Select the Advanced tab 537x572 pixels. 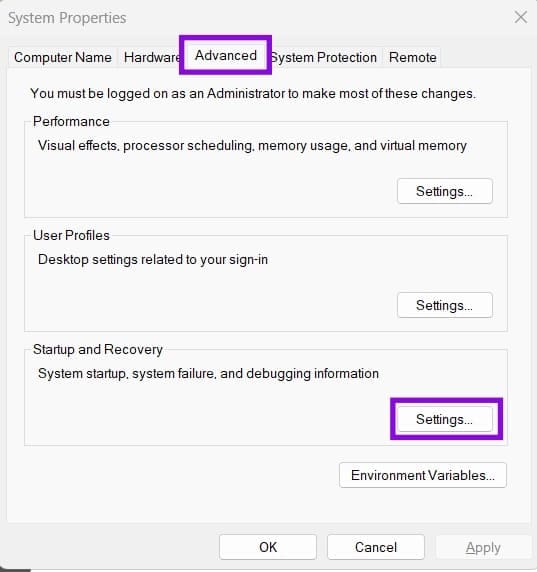click(225, 55)
